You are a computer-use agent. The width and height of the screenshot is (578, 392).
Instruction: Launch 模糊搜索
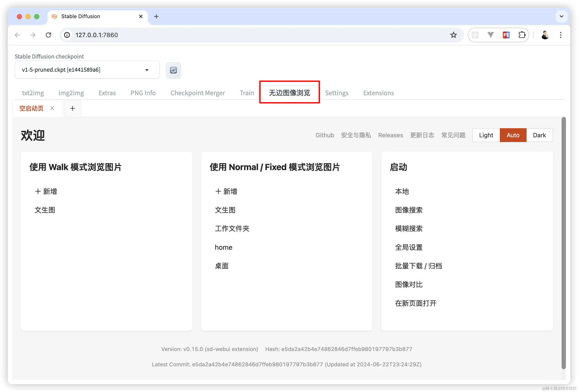(x=409, y=229)
